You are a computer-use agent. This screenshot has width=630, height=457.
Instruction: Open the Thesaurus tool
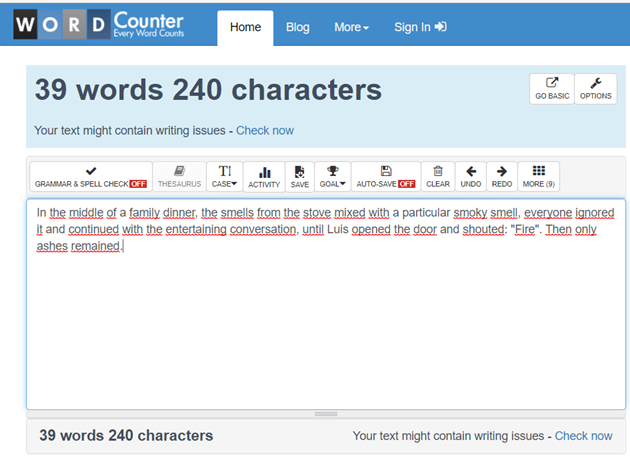pos(179,177)
